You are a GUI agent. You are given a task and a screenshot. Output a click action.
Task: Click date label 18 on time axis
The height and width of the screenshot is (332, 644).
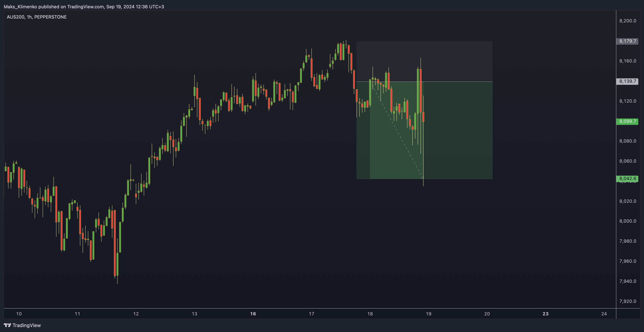370,314
